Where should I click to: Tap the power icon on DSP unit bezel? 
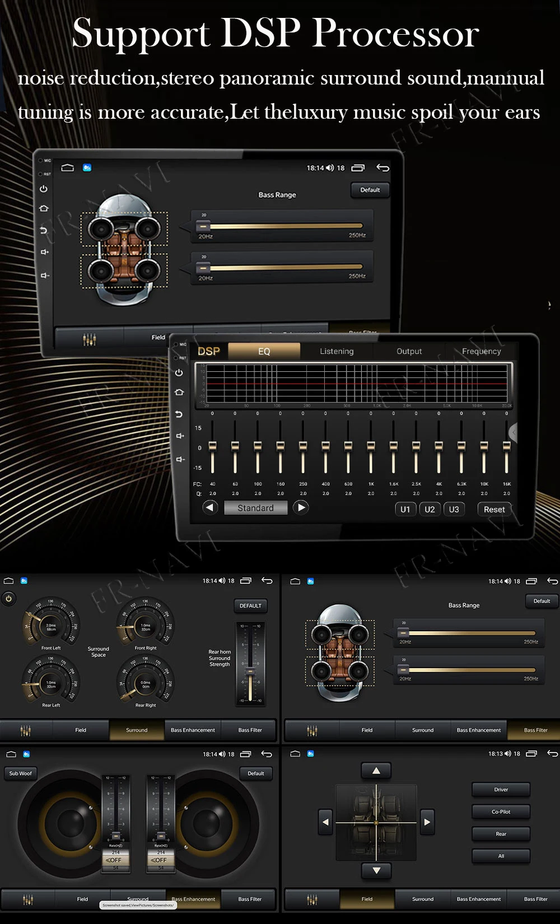pyautogui.click(x=179, y=372)
